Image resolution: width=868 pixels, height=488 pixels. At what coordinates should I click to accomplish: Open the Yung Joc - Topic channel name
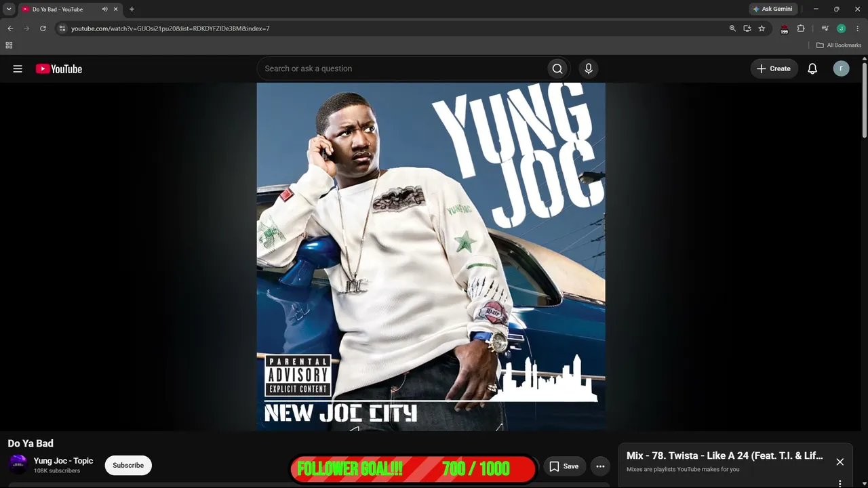tap(64, 461)
